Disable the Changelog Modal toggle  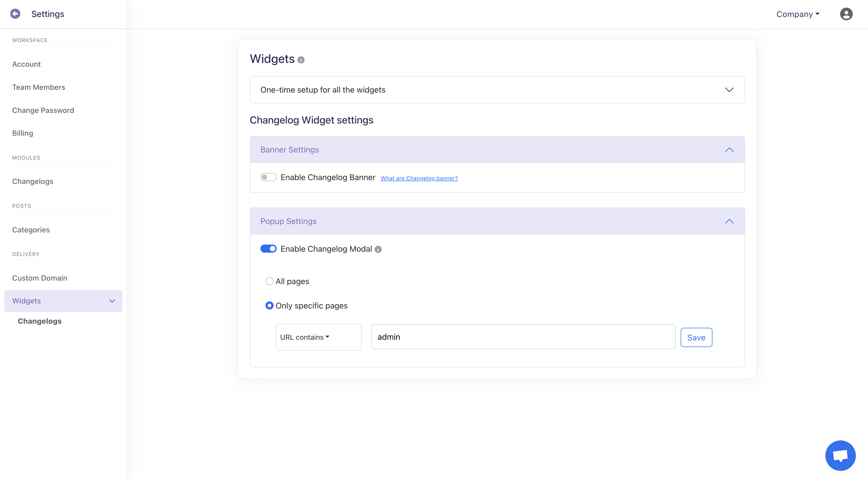268,249
